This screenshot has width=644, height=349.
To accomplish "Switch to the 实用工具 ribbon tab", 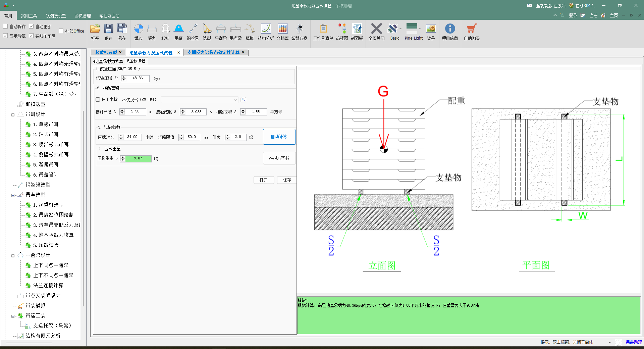I will click(x=29, y=16).
